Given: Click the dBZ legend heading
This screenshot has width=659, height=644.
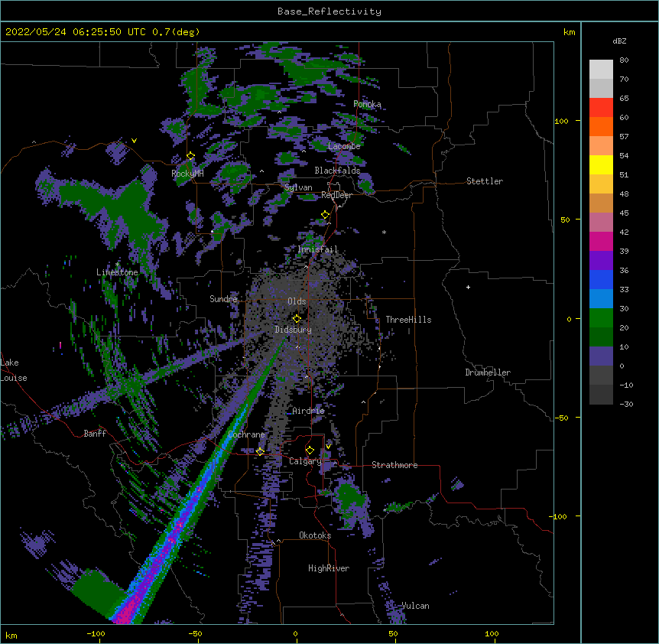Looking at the screenshot, I should (619, 41).
